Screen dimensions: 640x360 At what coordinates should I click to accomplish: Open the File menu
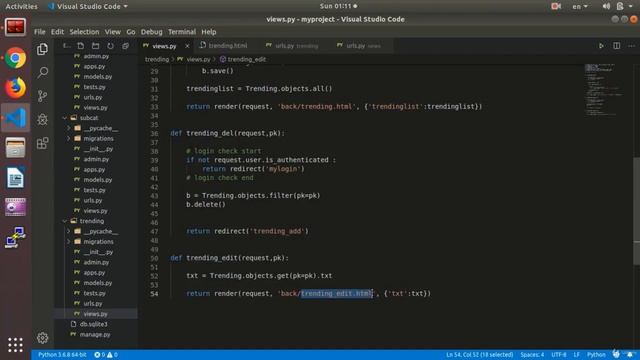coord(40,32)
